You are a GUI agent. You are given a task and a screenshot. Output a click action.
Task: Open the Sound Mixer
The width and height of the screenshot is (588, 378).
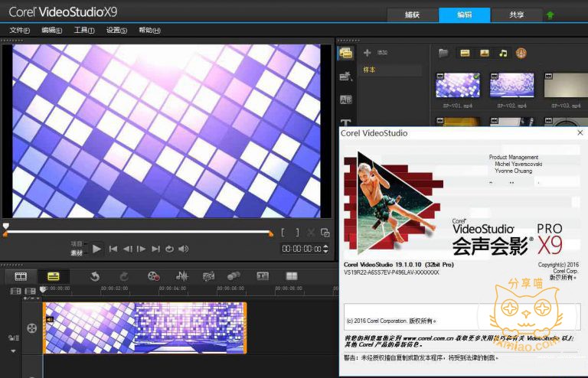tap(182, 276)
